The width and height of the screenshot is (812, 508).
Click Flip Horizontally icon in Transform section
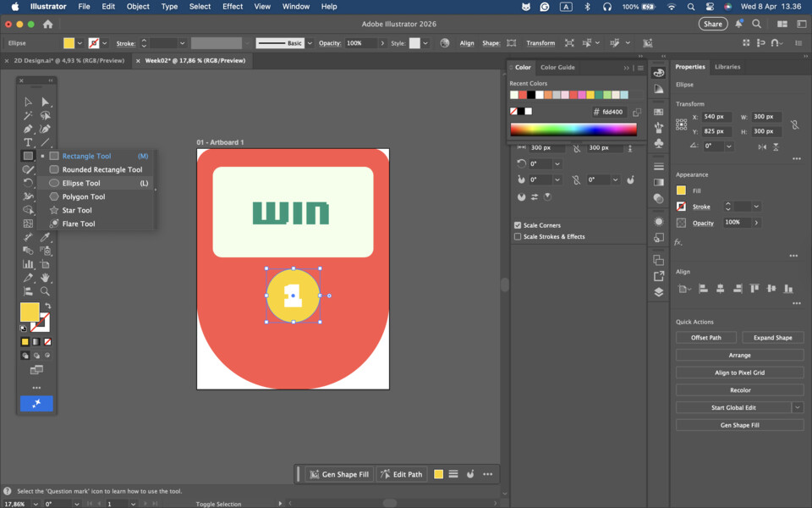[x=763, y=146]
